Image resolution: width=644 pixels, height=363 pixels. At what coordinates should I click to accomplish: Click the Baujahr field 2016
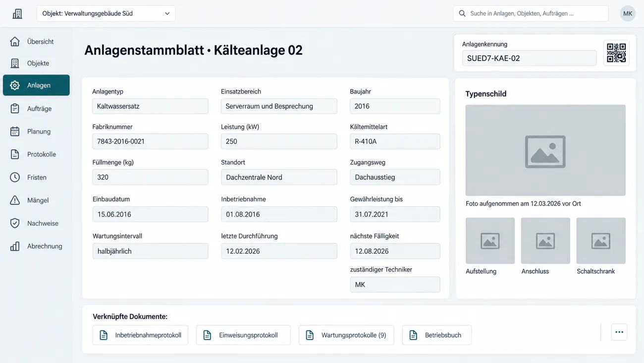pyautogui.click(x=395, y=106)
